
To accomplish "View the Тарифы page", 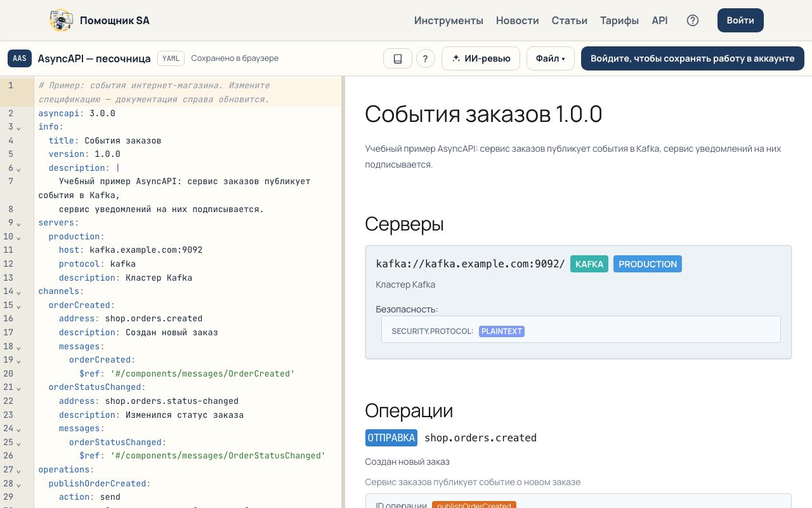I will (619, 20).
